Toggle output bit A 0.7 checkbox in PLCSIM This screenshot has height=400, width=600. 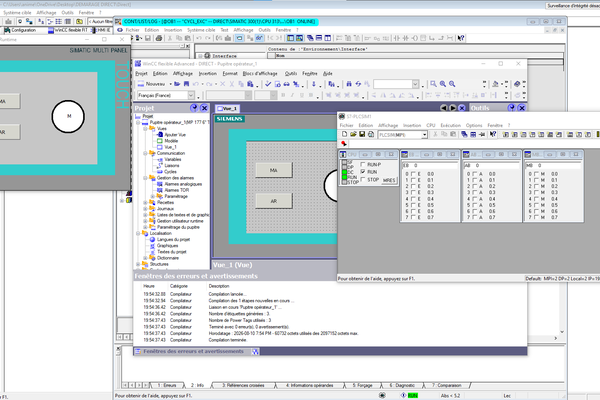tap(475, 217)
